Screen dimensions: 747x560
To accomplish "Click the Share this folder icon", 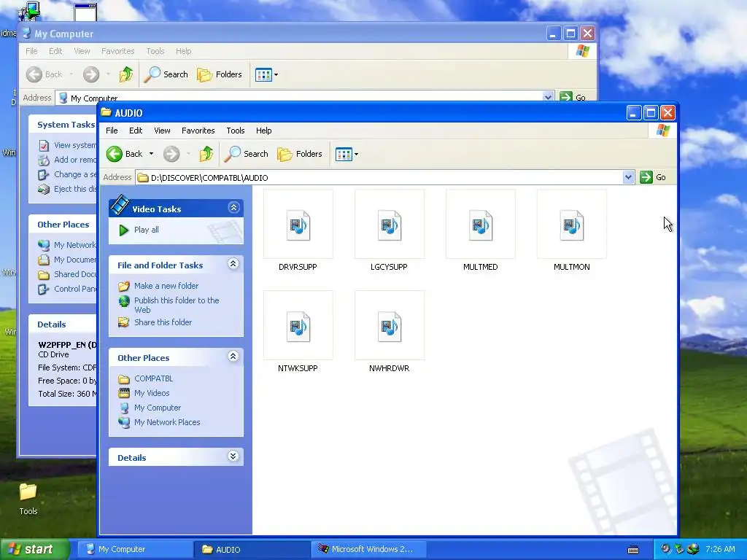I will point(124,322).
